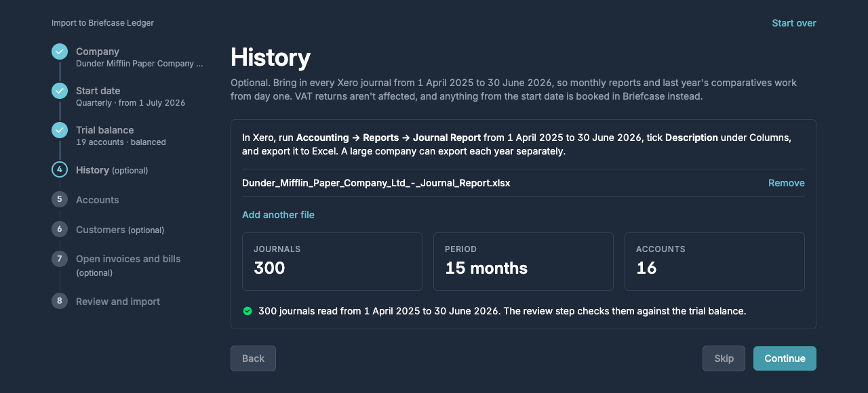Click the Trial balance step checkmark icon
The image size is (868, 393).
60,130
